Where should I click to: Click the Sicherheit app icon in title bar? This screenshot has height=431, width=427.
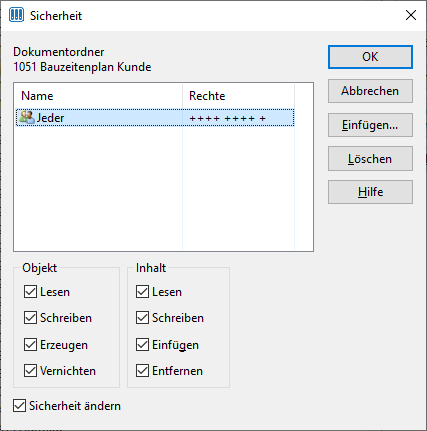pos(16,15)
